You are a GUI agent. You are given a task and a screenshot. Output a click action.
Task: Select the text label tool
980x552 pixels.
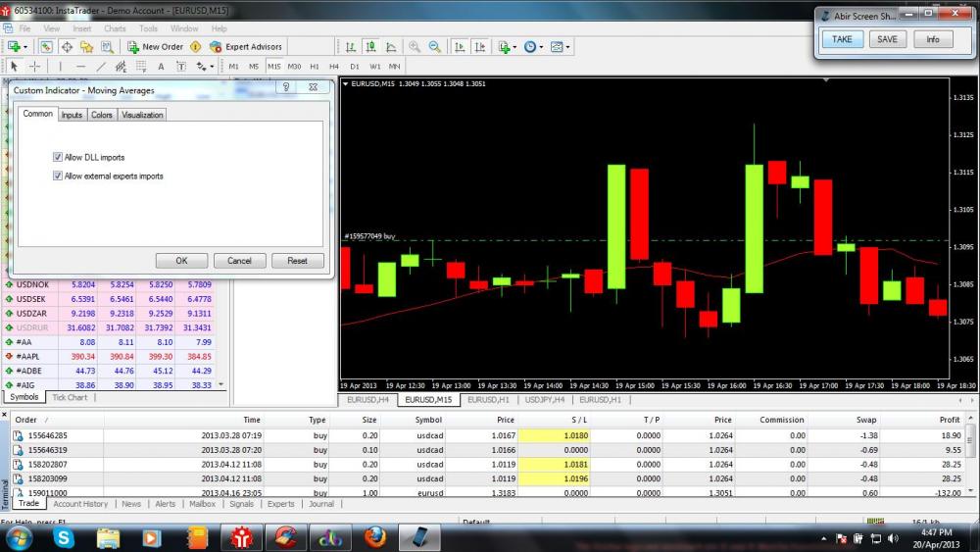[x=181, y=67]
